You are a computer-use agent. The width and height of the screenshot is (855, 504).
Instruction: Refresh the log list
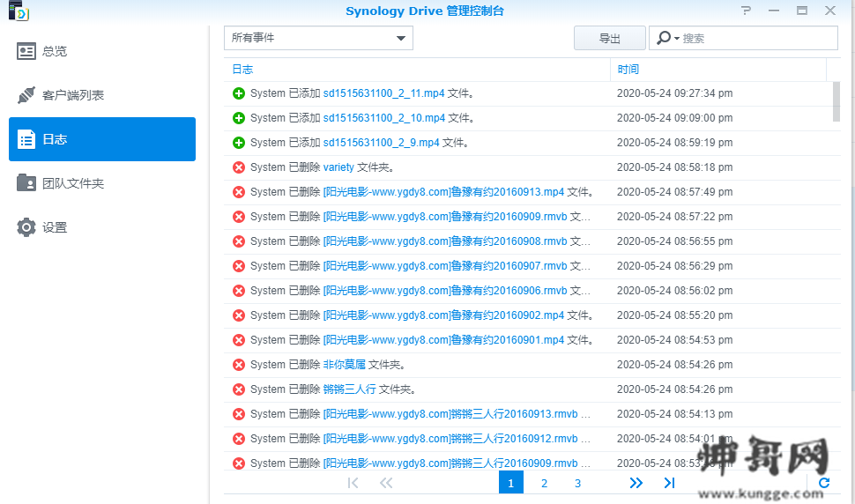click(x=824, y=483)
